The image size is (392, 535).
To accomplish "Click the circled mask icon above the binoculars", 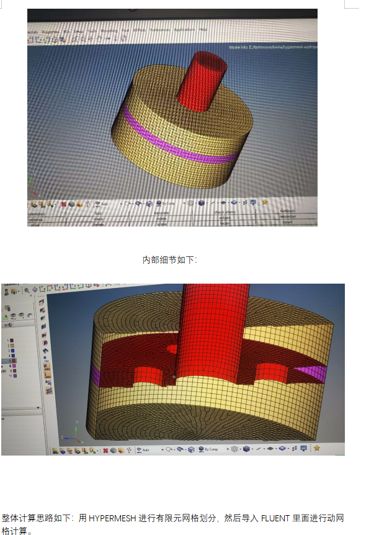I will point(45,343).
